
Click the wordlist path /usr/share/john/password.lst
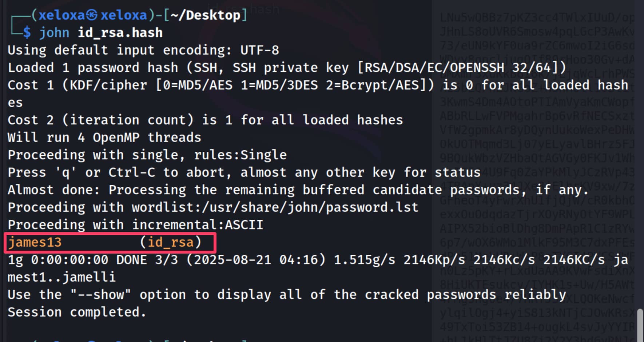point(275,207)
